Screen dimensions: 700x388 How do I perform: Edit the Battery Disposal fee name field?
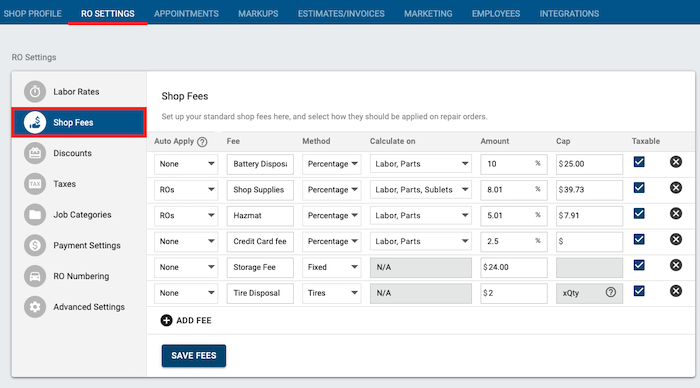point(260,164)
